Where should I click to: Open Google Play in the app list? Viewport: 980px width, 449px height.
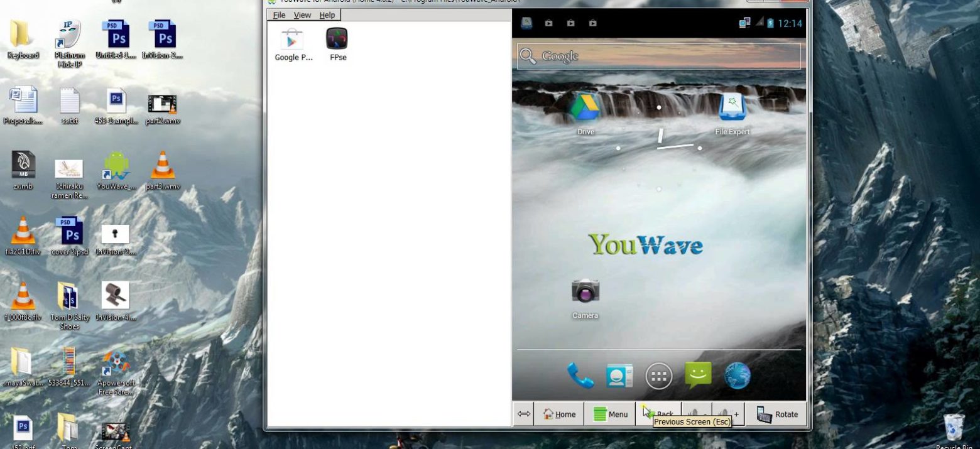coord(292,40)
